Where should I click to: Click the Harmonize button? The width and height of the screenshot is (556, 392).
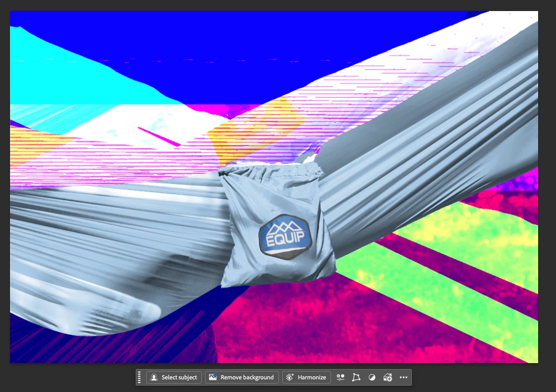[x=307, y=377]
